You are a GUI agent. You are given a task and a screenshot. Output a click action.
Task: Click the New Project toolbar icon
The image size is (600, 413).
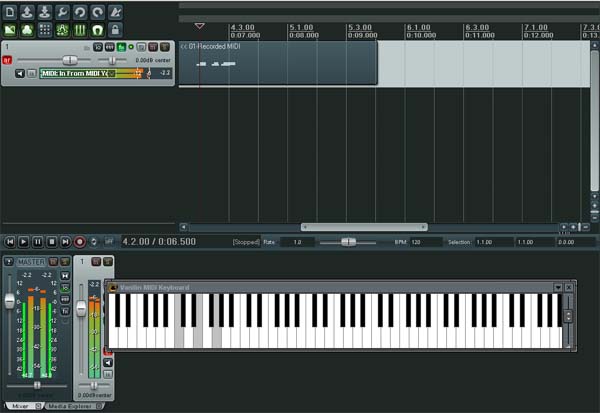click(10, 12)
